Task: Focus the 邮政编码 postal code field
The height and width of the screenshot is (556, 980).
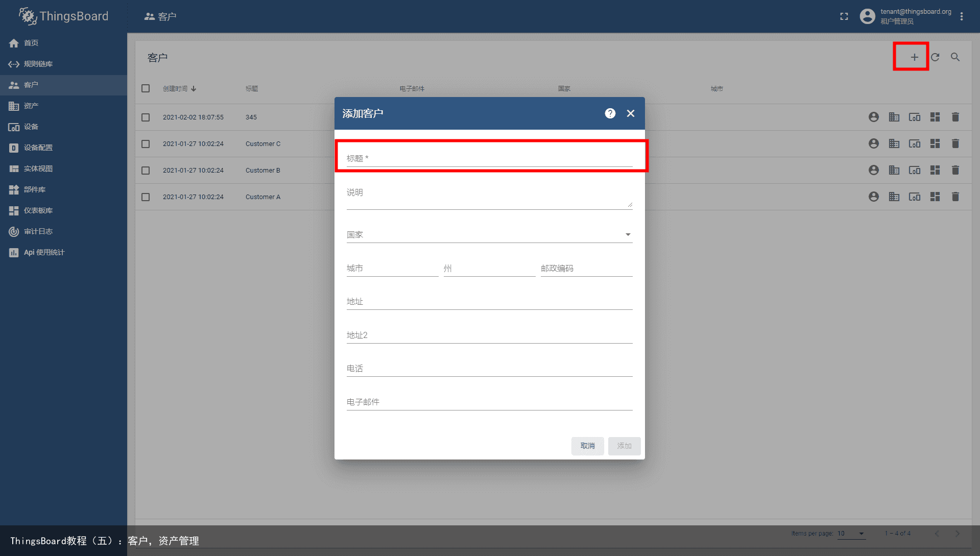Action: (x=586, y=269)
